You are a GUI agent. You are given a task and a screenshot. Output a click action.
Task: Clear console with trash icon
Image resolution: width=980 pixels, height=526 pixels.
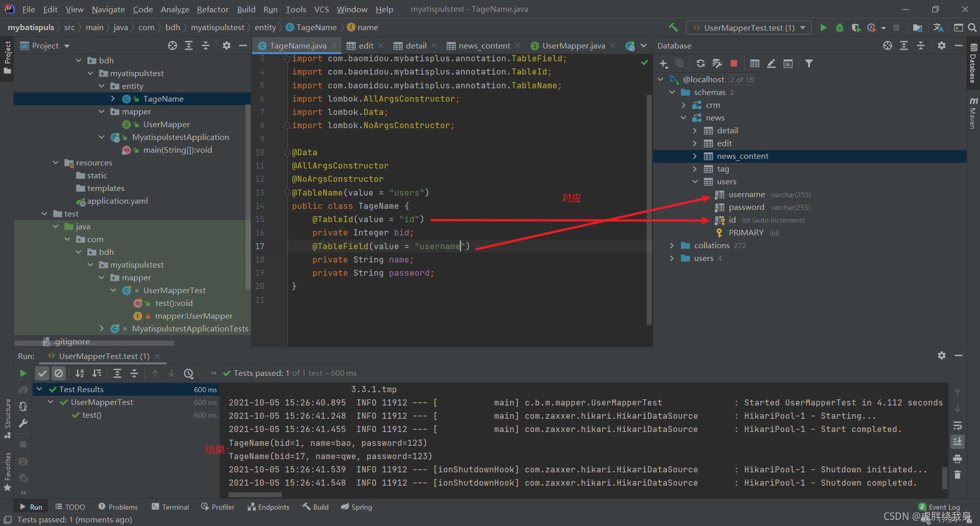(x=958, y=475)
